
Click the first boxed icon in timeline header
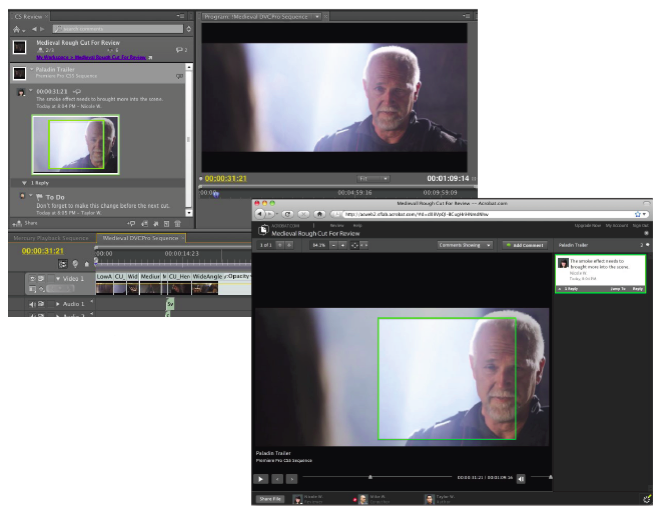pyautogui.click(x=63, y=264)
